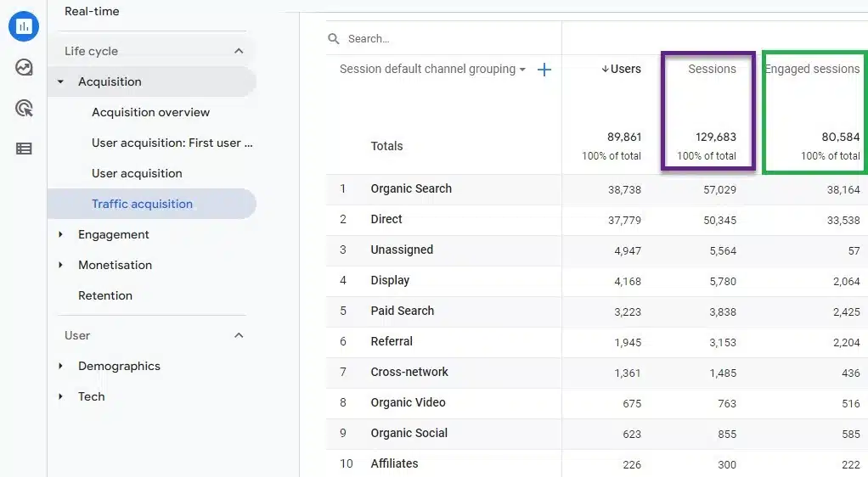Expand the Monetisation menu arrow
Screen dimensions: 868x477
tap(61, 265)
